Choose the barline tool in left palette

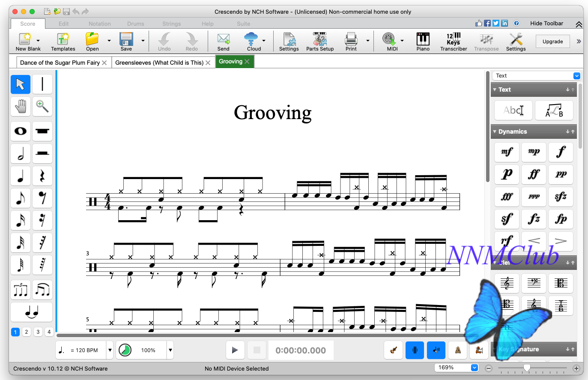[42, 84]
